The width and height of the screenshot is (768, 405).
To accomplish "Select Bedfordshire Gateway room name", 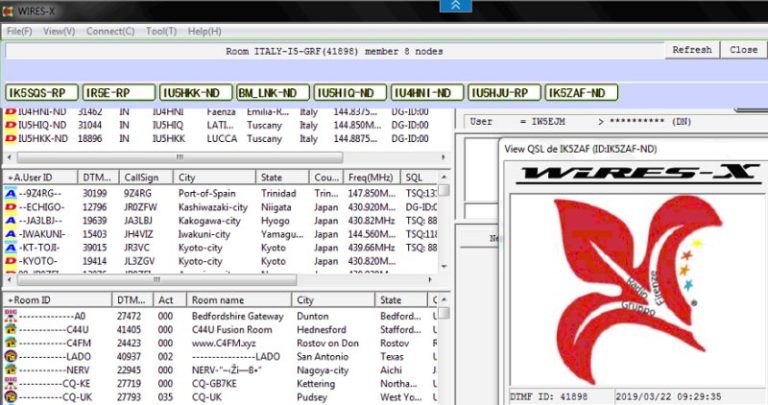I will (238, 316).
